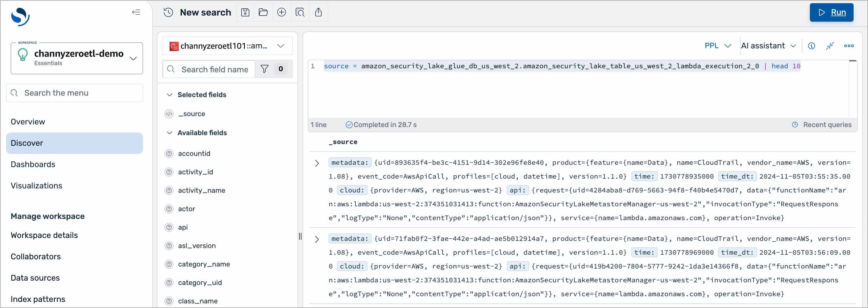This screenshot has width=868, height=308.
Task: Click the api field type icon
Action: (169, 227)
